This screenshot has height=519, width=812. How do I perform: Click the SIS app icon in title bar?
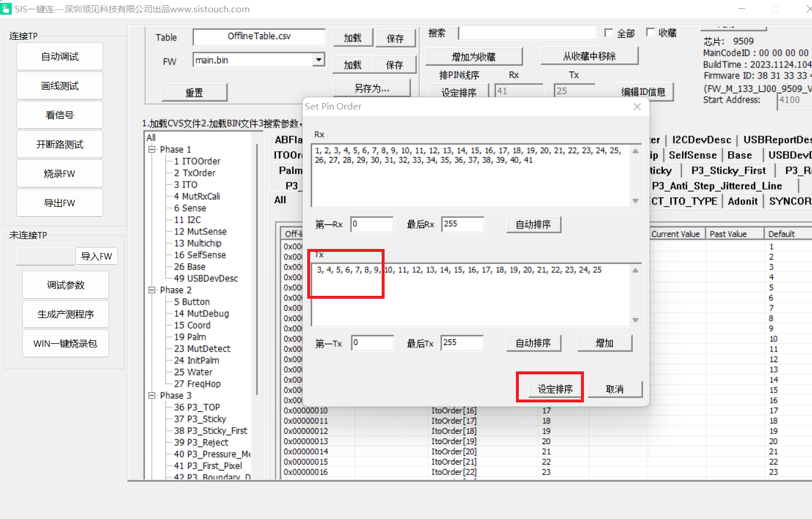[x=6, y=9]
